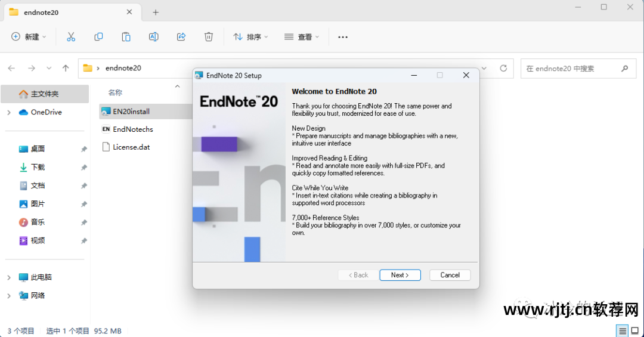Expand the 网络 tree node
The image size is (644, 337).
click(9, 296)
